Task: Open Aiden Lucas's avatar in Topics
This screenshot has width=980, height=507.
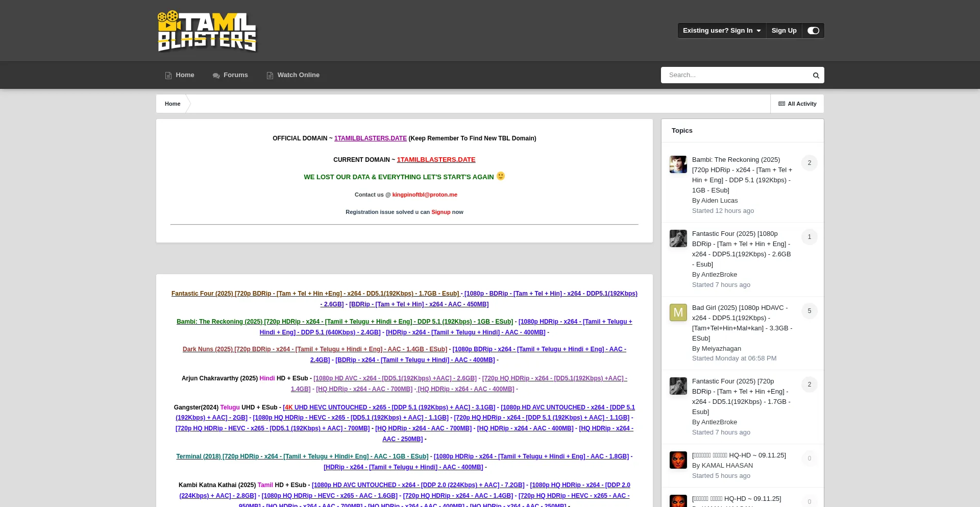Action: pos(678,164)
